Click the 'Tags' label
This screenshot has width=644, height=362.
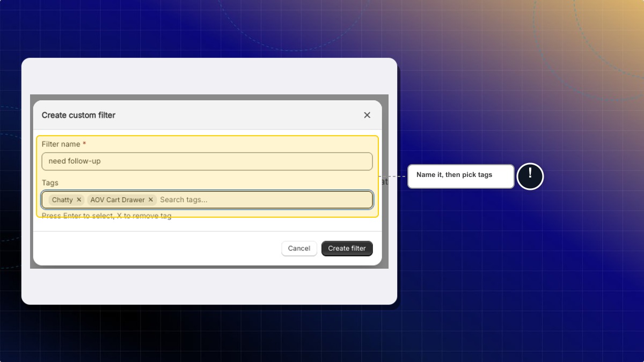click(50, 182)
